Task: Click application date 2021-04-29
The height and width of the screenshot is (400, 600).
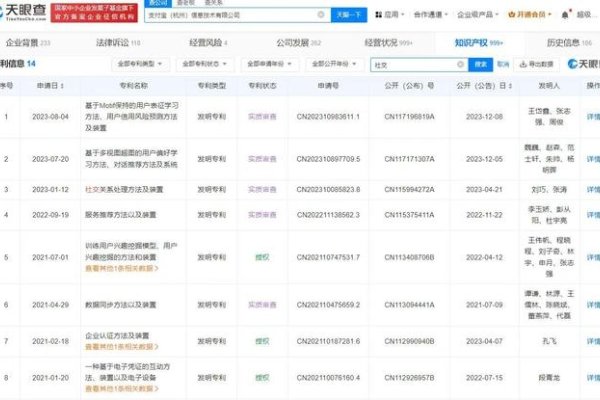Action: (x=50, y=305)
